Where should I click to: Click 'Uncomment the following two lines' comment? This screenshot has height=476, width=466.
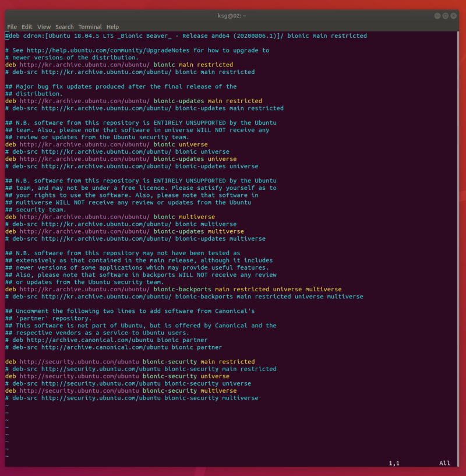point(130,311)
